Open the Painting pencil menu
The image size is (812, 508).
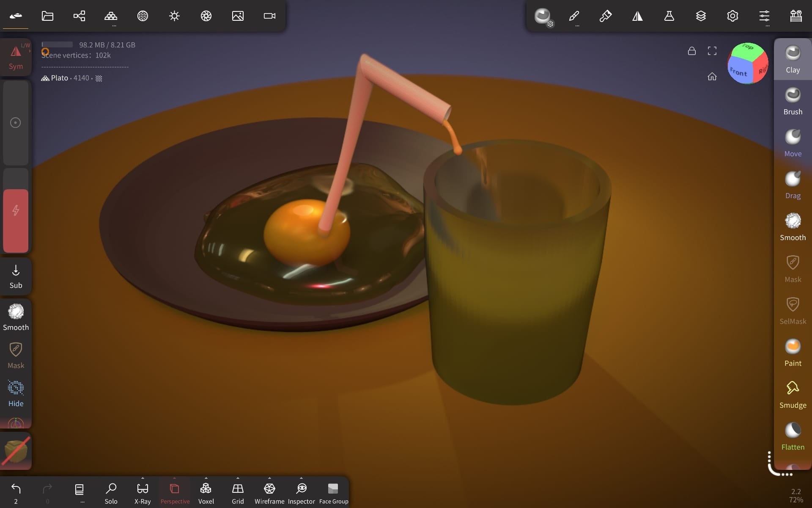pos(574,16)
